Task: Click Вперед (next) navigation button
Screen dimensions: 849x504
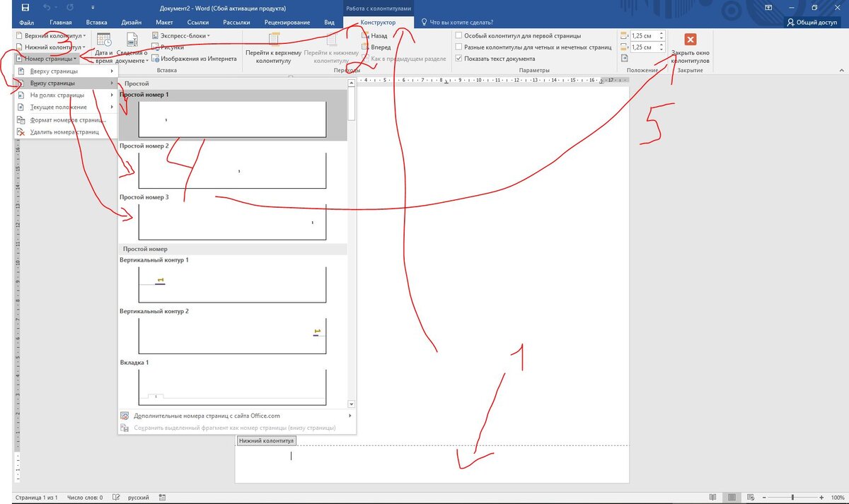Action: (375, 47)
